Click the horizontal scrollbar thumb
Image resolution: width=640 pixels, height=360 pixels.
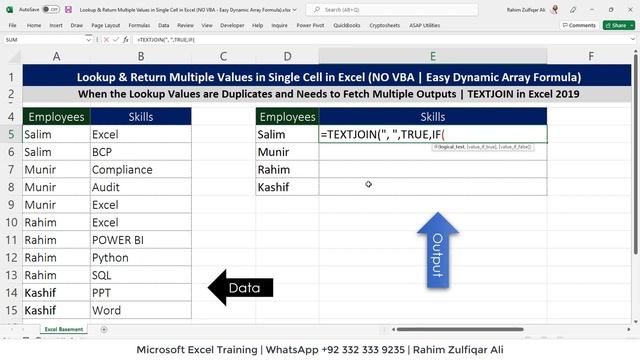point(460,329)
